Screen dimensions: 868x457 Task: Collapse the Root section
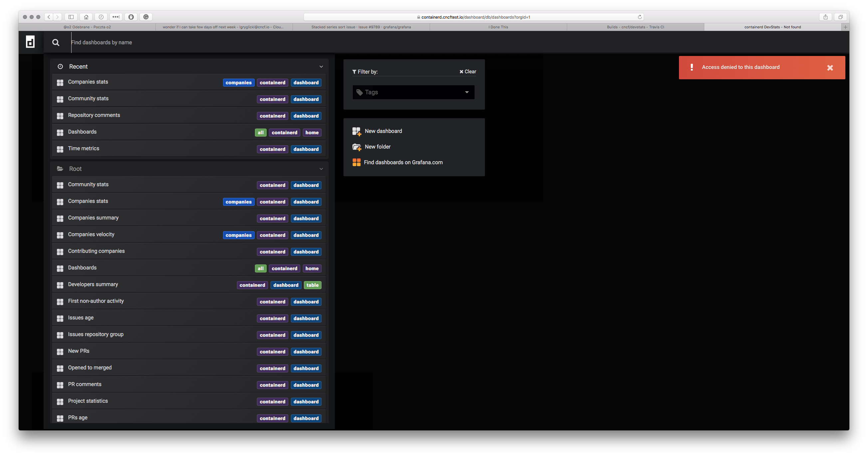(321, 169)
